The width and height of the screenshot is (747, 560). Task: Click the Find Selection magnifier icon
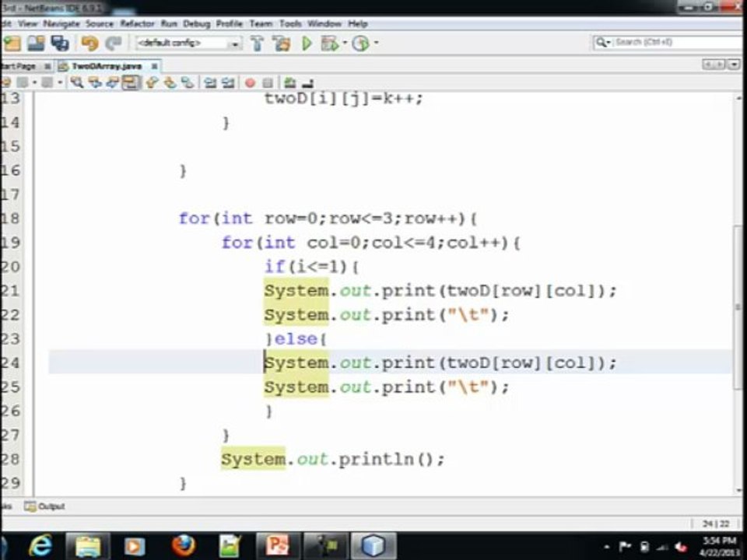pyautogui.click(x=76, y=82)
